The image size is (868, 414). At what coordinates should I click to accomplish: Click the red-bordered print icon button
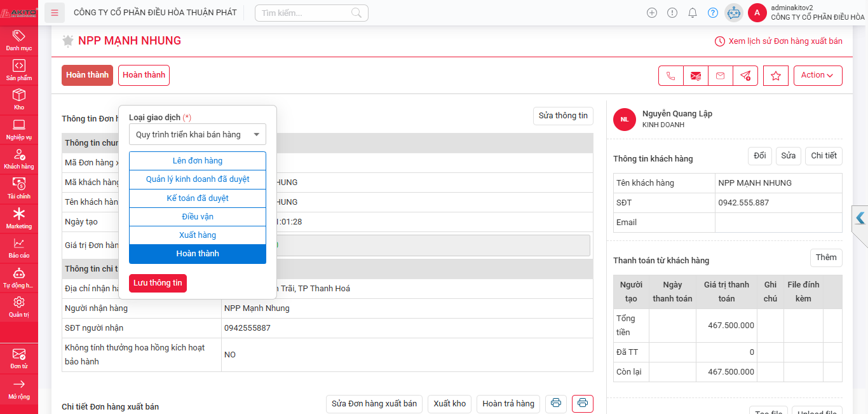coord(582,403)
